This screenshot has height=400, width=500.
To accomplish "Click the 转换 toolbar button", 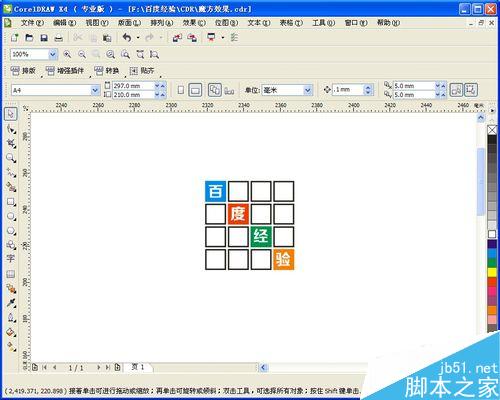I will 107,71.
